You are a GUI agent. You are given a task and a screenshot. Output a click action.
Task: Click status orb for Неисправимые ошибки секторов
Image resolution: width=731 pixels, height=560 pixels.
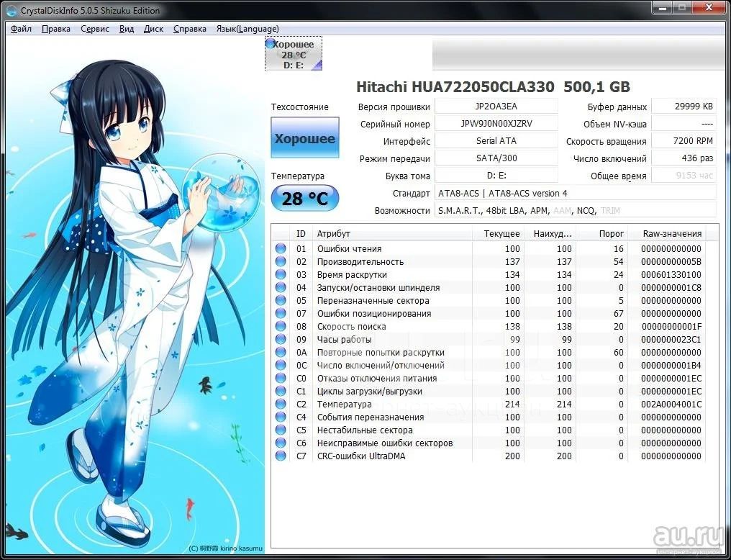281,443
